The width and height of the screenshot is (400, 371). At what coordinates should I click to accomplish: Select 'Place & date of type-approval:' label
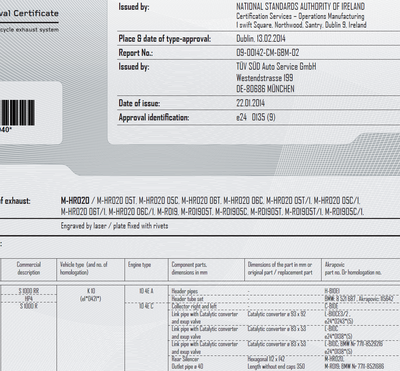(165, 39)
